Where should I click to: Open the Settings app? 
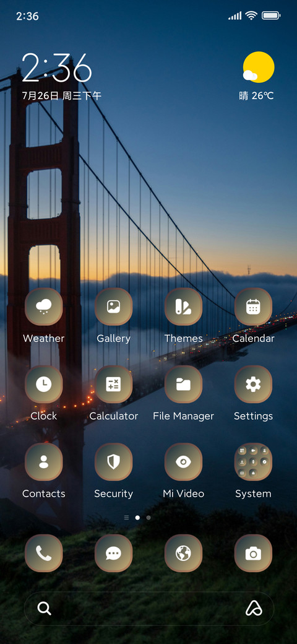click(x=253, y=384)
